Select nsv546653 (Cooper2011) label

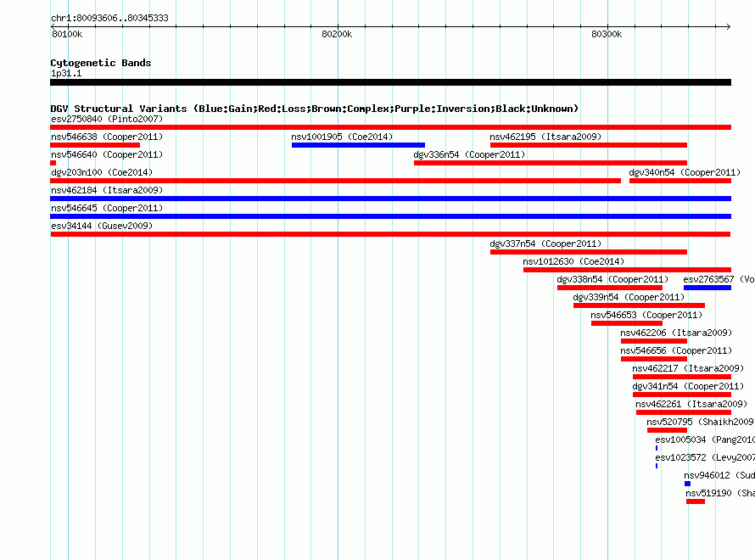point(646,315)
